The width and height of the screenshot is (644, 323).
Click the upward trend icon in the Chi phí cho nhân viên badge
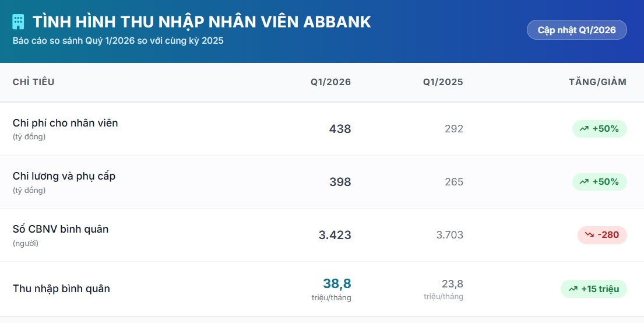click(x=584, y=129)
